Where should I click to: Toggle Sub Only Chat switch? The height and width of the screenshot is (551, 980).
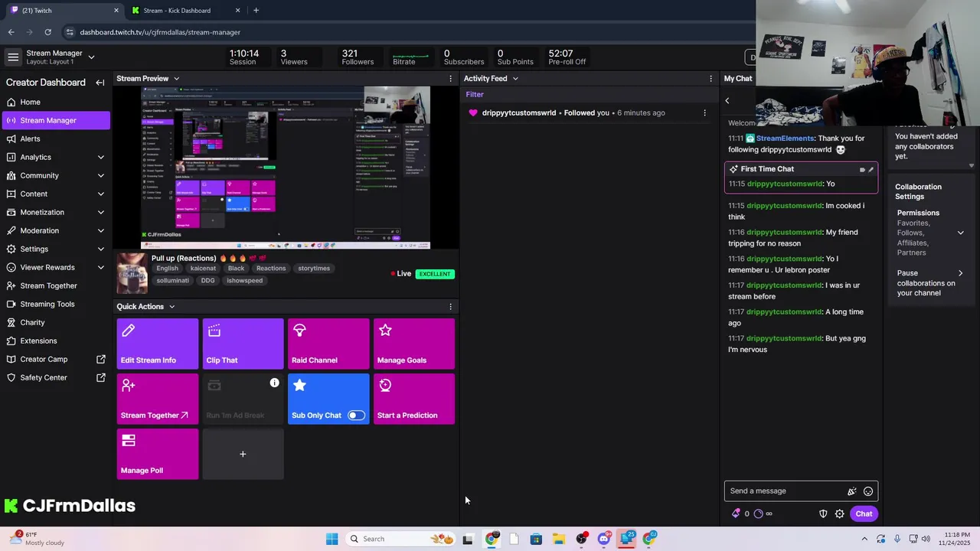356,416
